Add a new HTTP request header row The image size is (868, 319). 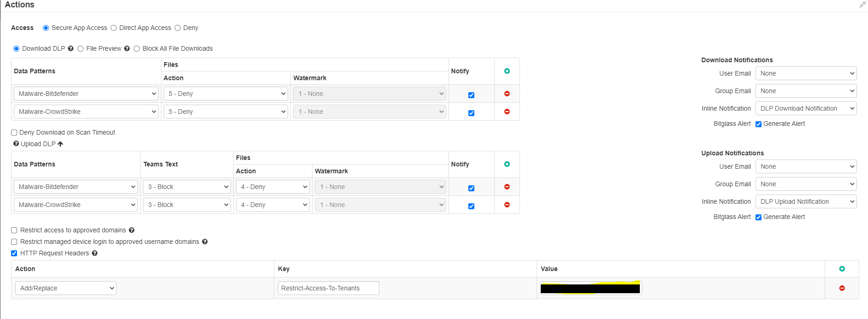[x=842, y=269]
